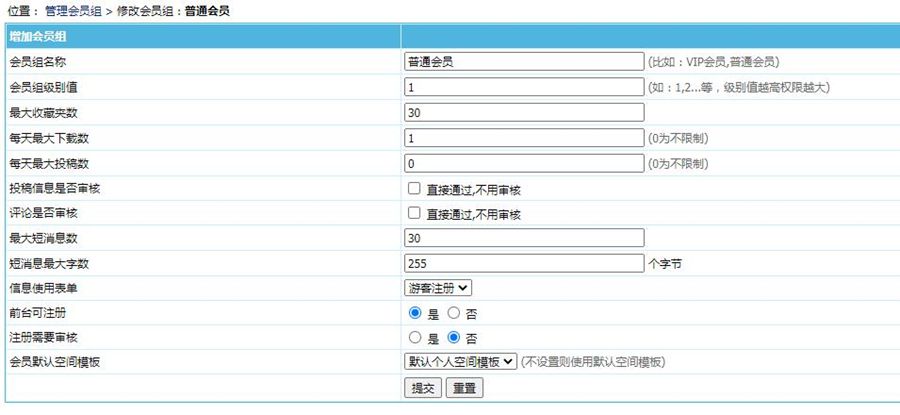Viewport: 900px width, 415px height.
Task: Choose 否 radio for 前台可注册
Action: click(453, 313)
